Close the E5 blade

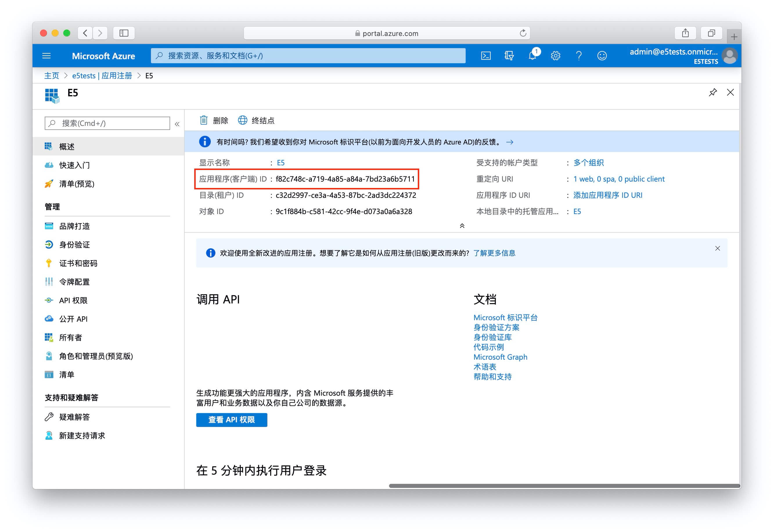pos(730,92)
